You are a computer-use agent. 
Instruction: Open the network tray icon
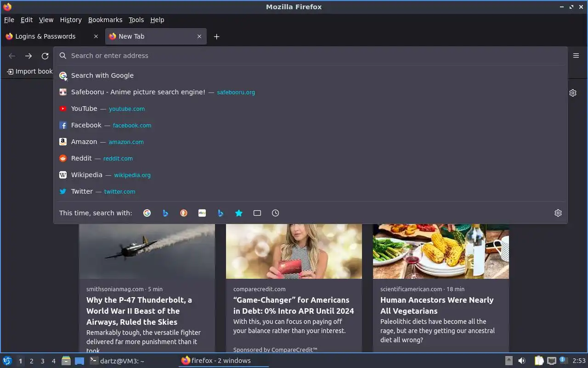point(552,361)
